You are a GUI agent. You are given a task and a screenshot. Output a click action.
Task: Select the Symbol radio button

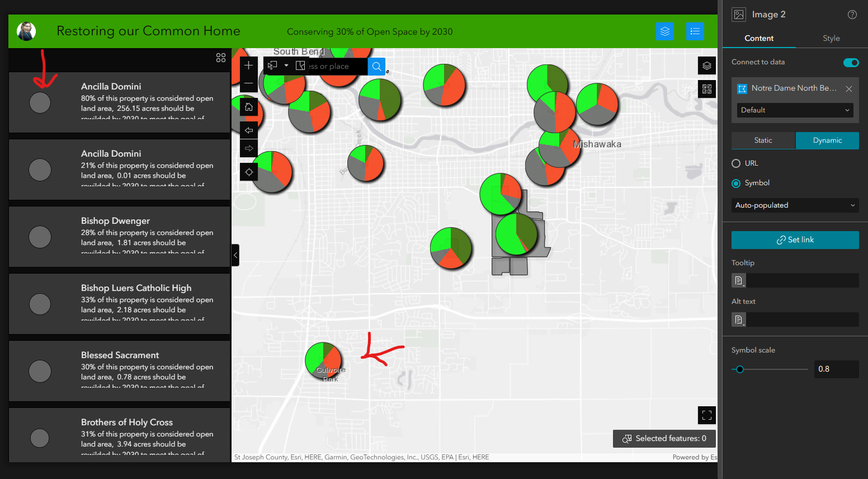pyautogui.click(x=736, y=183)
